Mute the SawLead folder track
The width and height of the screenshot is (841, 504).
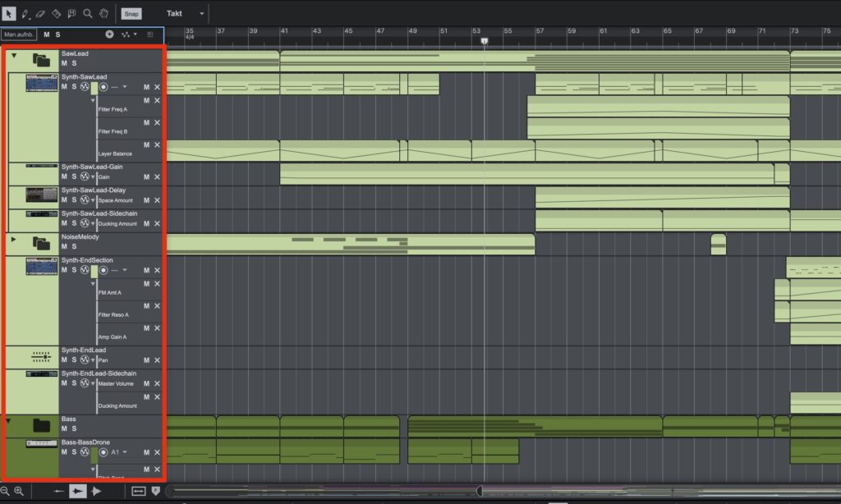coord(64,63)
